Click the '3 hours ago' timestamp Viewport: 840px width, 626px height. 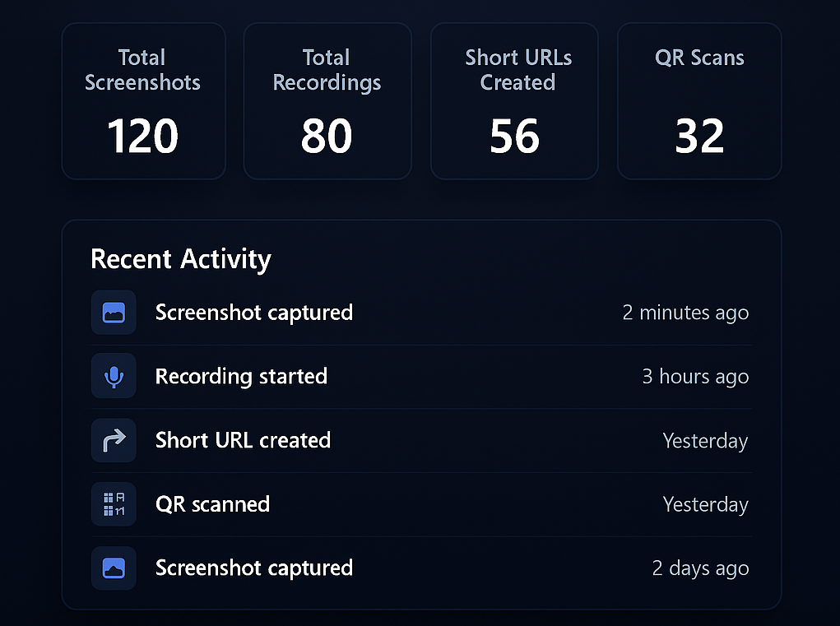click(x=695, y=377)
